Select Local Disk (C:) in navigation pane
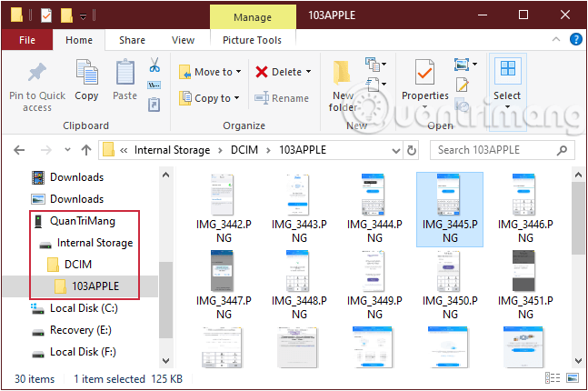 click(x=84, y=308)
